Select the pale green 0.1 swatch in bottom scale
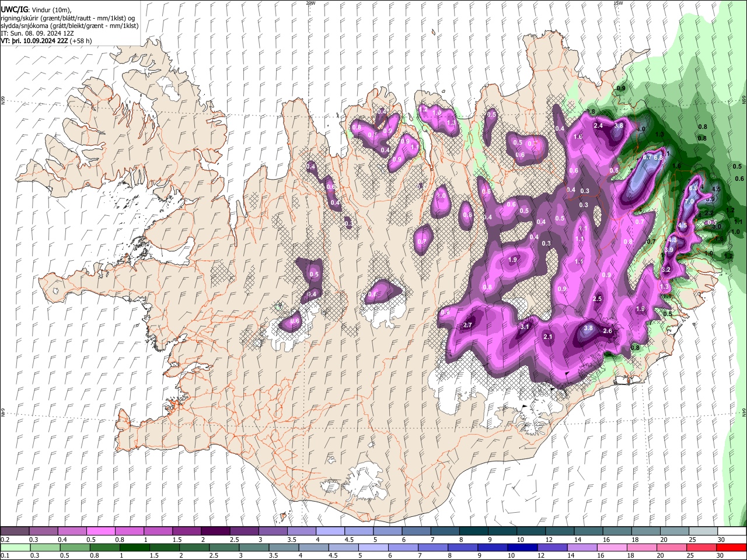This screenshot has height=560, width=747. pos(15,547)
